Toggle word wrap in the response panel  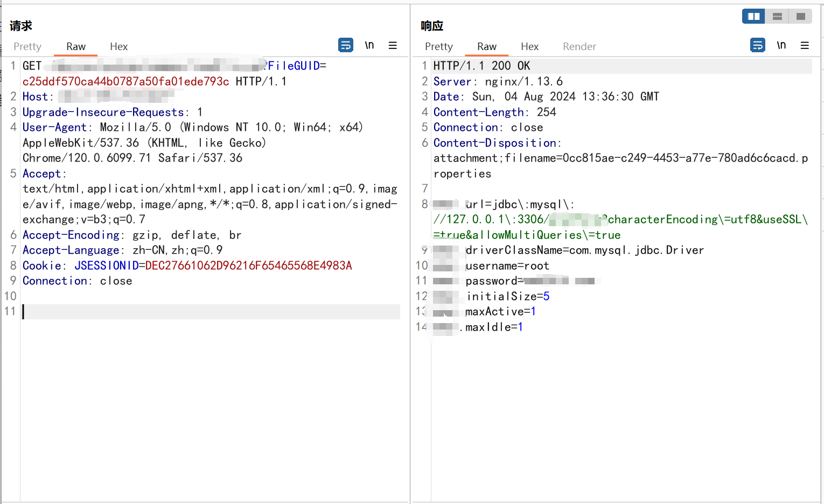click(757, 45)
